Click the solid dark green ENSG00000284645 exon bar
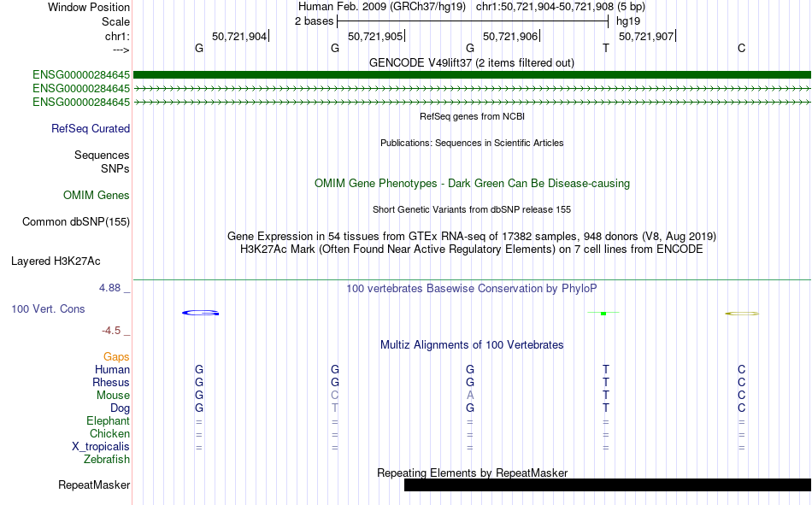This screenshot has width=812, height=505. coord(473,74)
